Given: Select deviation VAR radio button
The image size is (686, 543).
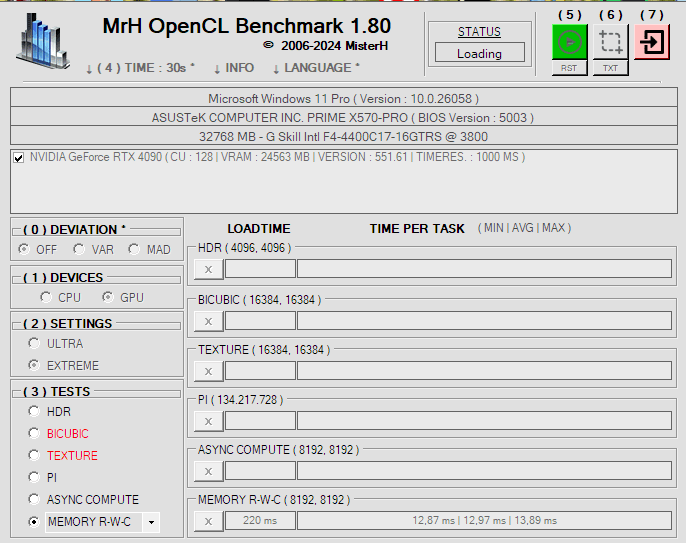Looking at the screenshot, I should (x=79, y=249).
